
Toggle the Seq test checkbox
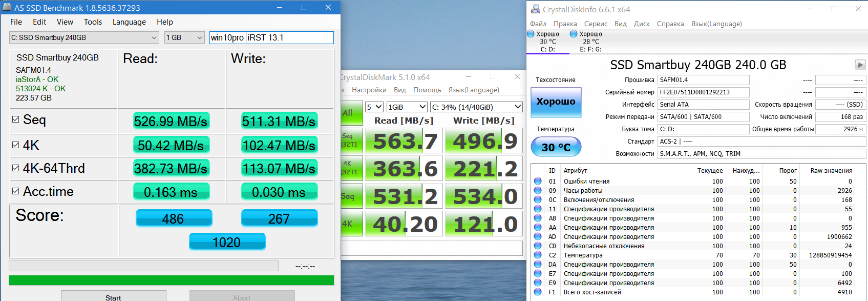(x=15, y=119)
